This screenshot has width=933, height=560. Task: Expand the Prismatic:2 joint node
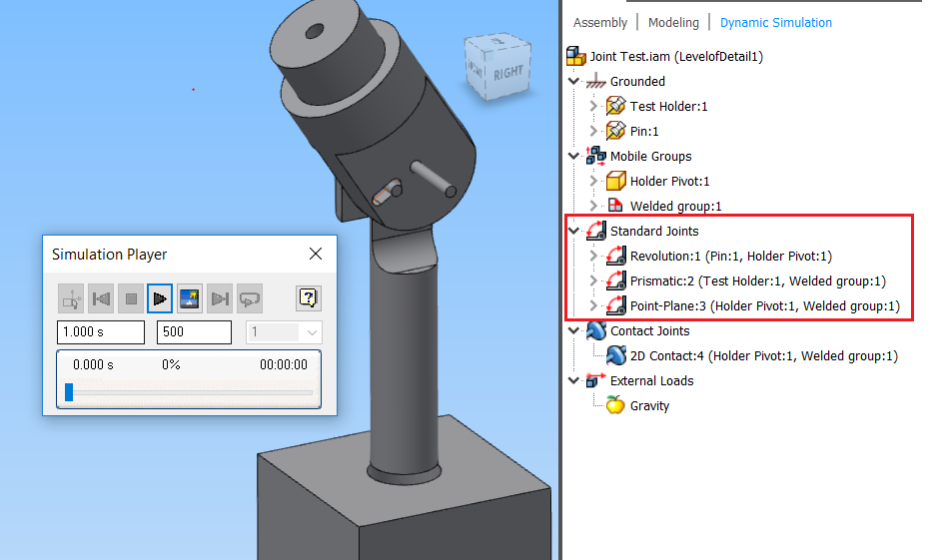[593, 280]
